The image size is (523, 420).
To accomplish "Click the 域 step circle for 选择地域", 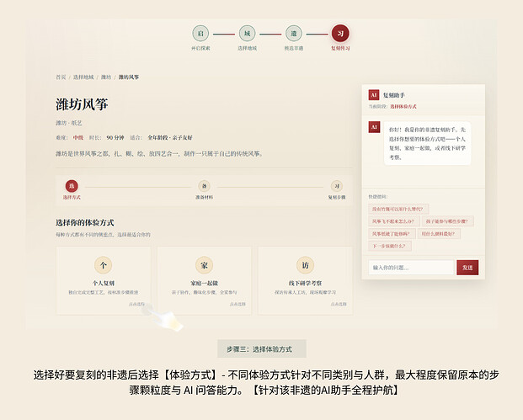I will point(247,34).
